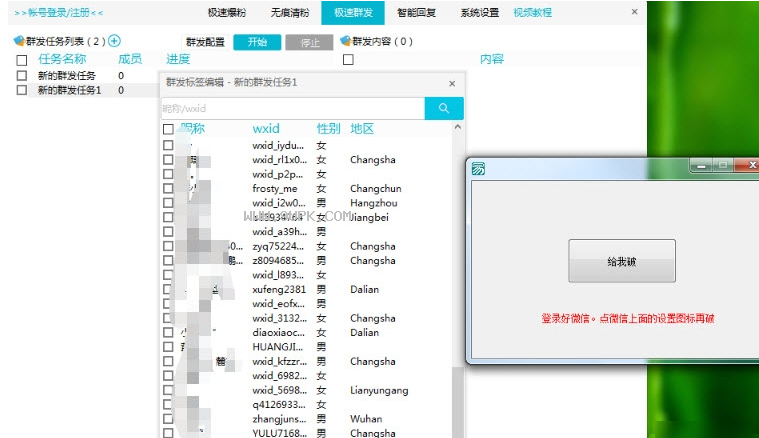
Task: Click the 停止 button
Action: 309,42
